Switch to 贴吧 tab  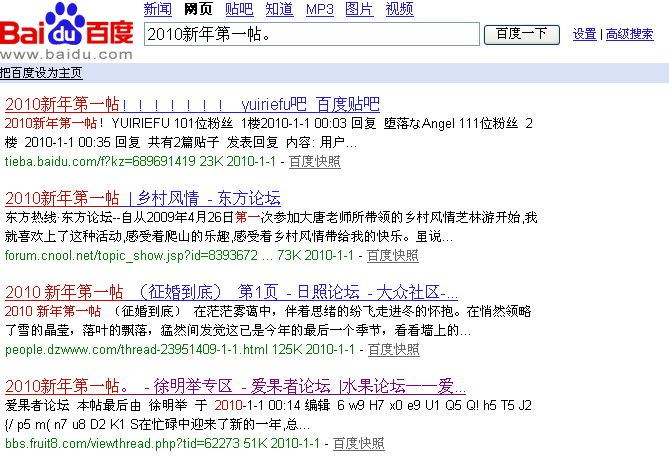[239, 10]
